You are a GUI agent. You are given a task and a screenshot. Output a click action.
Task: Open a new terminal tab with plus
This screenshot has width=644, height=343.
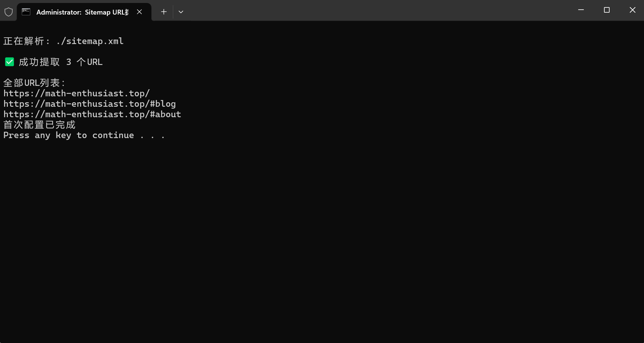pos(164,12)
